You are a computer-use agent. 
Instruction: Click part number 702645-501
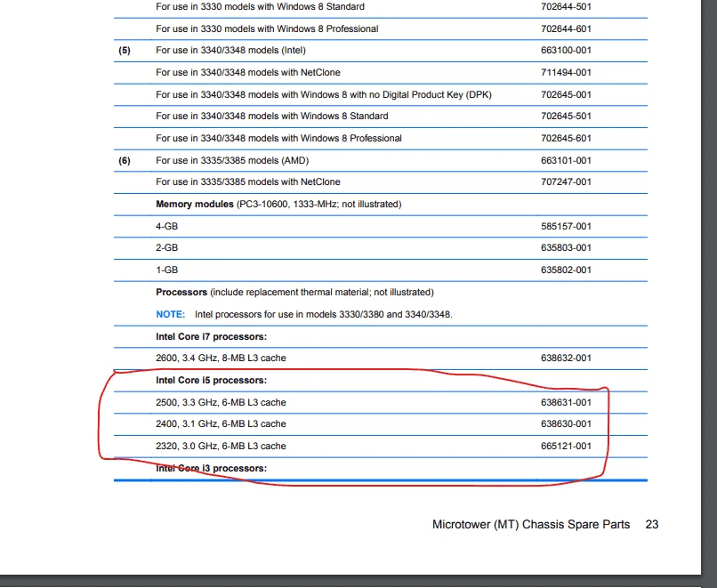566,117
